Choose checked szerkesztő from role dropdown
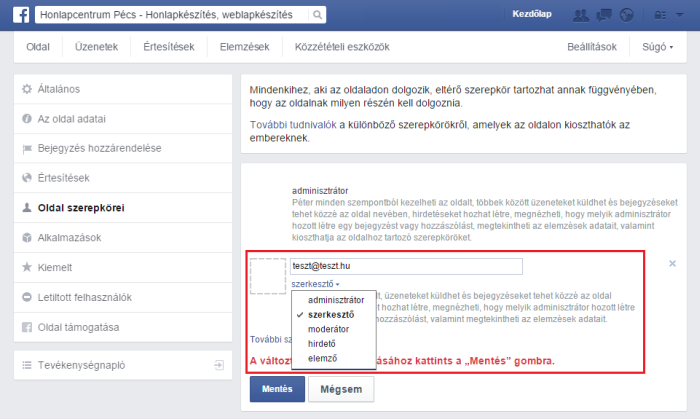The height and width of the screenshot is (419, 700). point(333,315)
